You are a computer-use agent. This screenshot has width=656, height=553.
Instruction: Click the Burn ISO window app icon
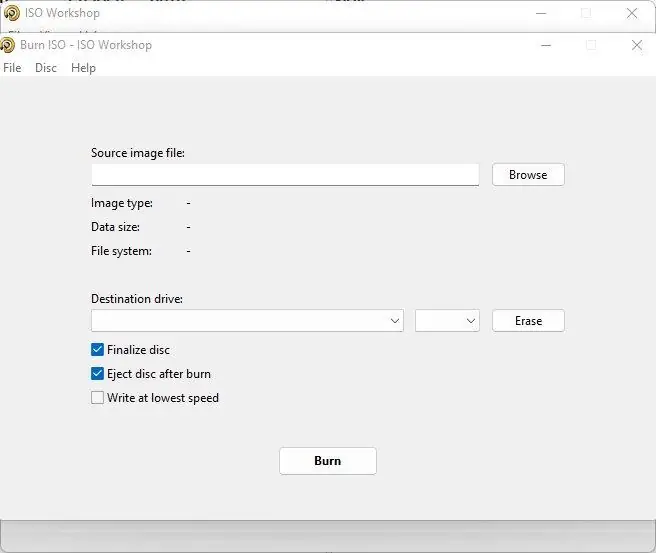pyautogui.click(x=7, y=45)
